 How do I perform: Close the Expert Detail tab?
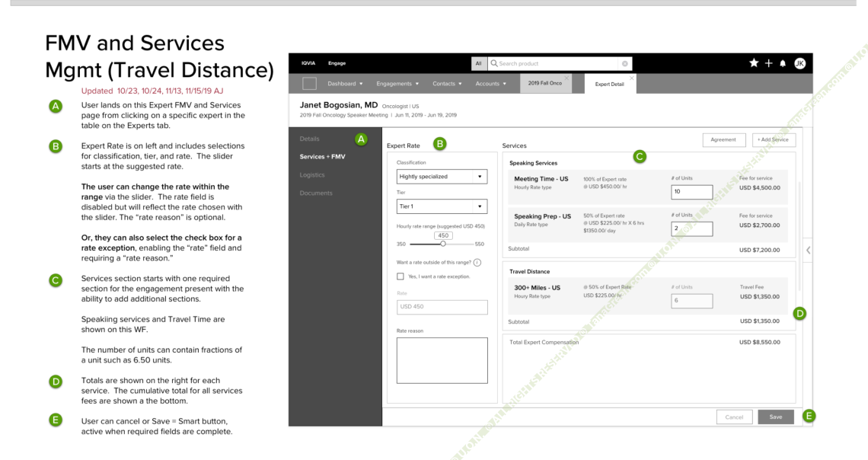pos(632,78)
